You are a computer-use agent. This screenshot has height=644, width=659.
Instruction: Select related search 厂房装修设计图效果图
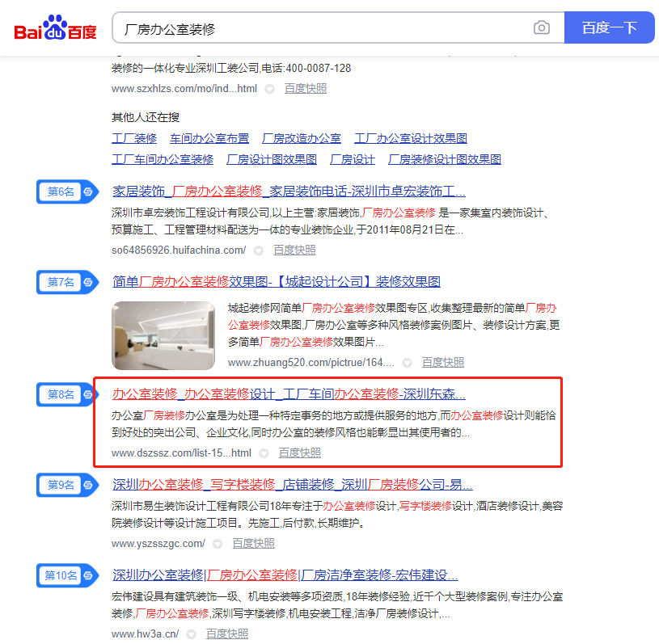444,159
